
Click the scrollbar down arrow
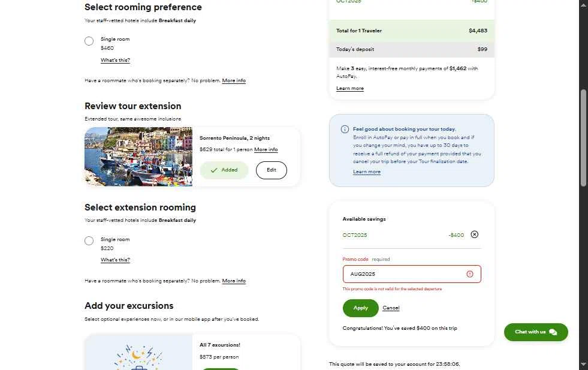point(583,363)
